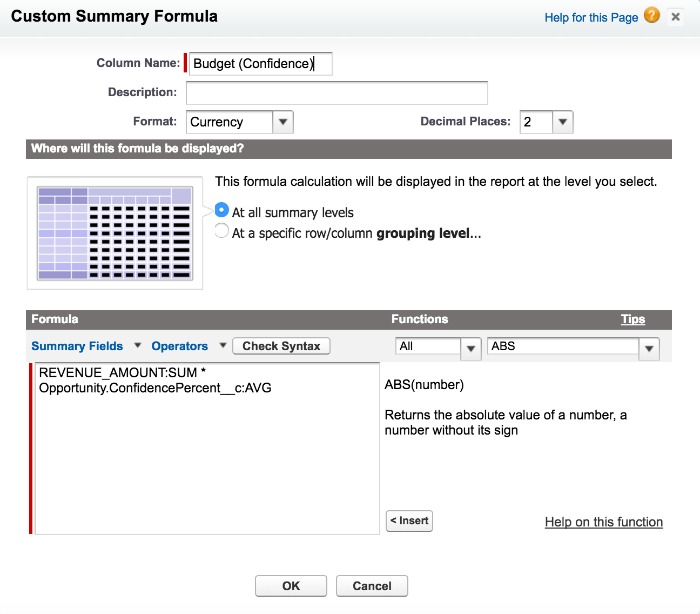Expand the Decimal Places dropdown
The width and height of the screenshot is (700, 614).
[546, 122]
